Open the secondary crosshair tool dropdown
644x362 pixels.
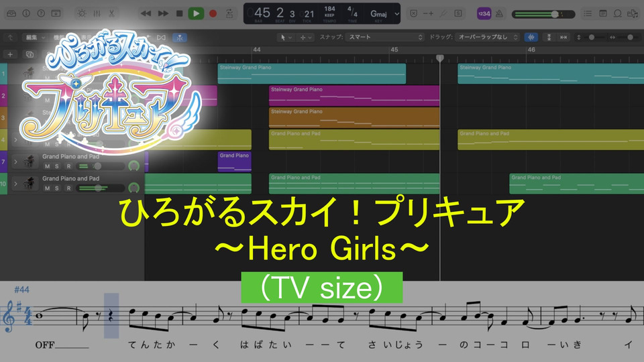pyautogui.click(x=306, y=38)
